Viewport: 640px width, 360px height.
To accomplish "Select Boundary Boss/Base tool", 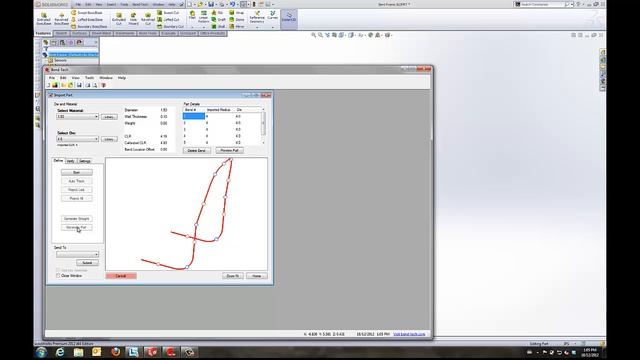I will coord(89,26).
